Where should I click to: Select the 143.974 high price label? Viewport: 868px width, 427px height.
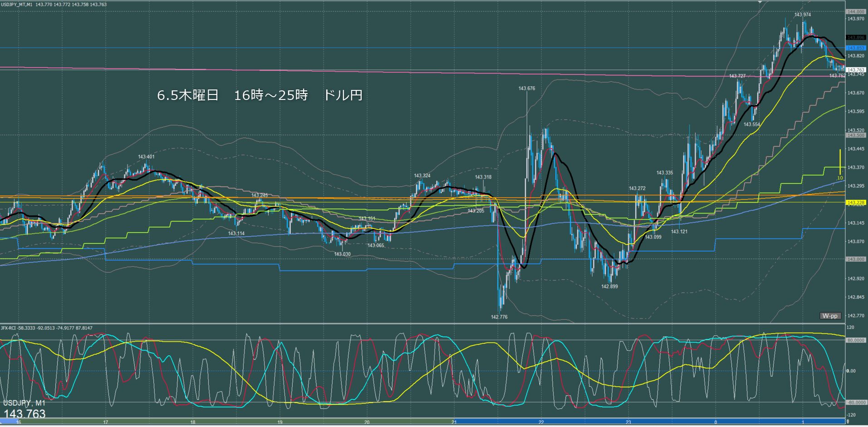point(802,15)
